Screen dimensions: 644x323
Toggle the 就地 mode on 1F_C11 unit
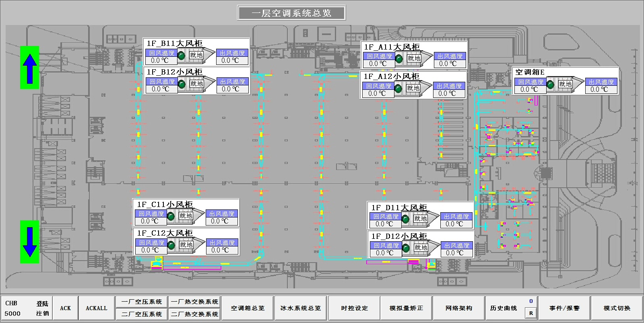186,216
